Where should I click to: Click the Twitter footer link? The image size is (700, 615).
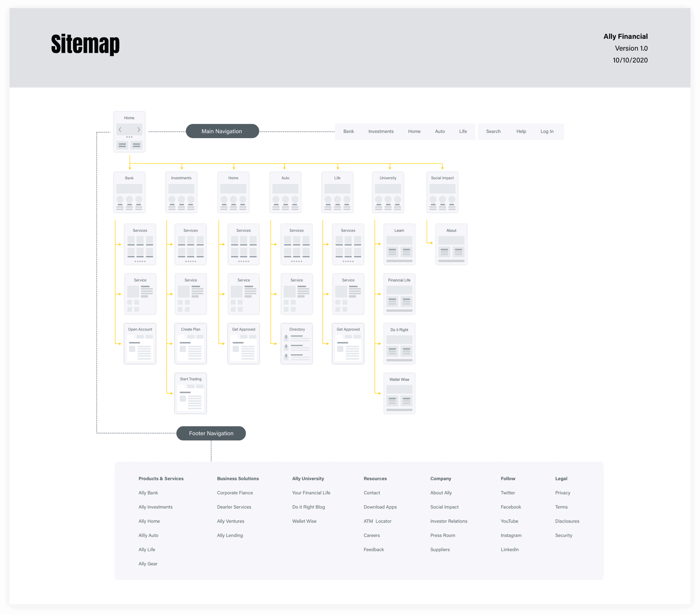[x=508, y=493]
